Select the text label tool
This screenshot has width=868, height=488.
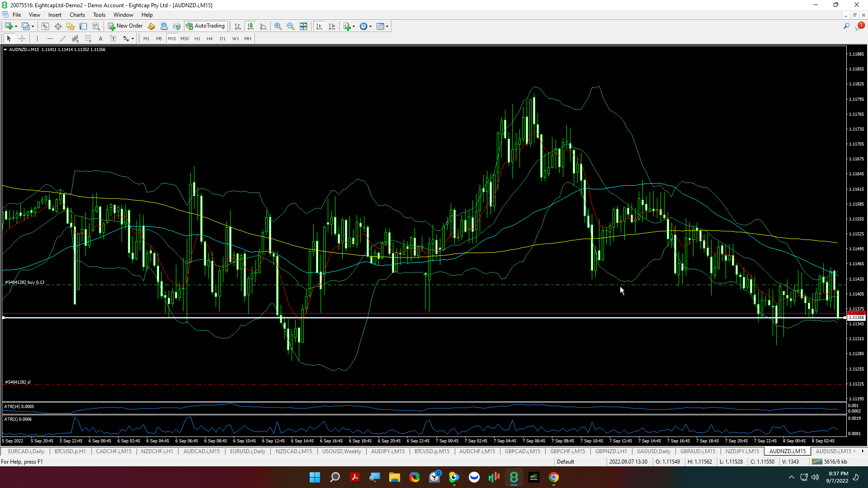coord(113,39)
